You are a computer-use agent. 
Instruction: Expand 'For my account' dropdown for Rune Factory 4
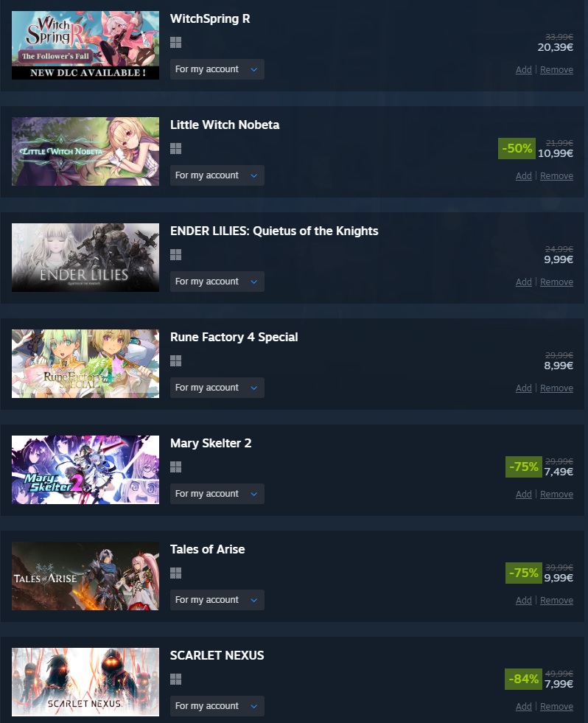click(217, 388)
